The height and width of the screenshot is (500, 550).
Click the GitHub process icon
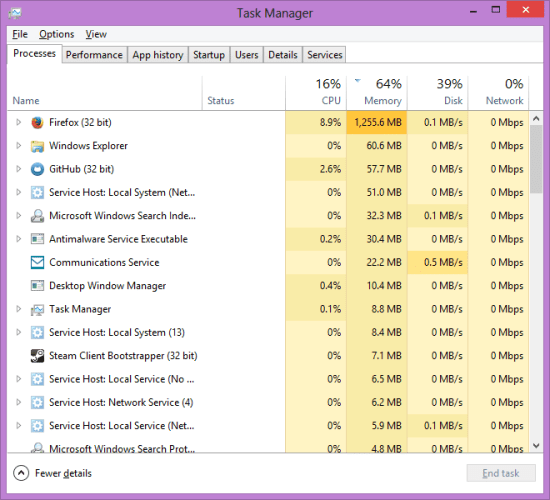click(37, 169)
